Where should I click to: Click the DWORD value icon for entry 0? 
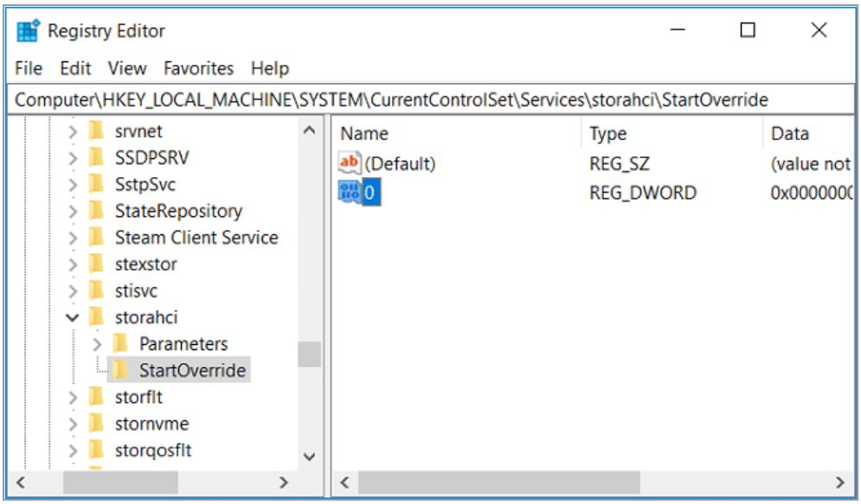click(350, 193)
